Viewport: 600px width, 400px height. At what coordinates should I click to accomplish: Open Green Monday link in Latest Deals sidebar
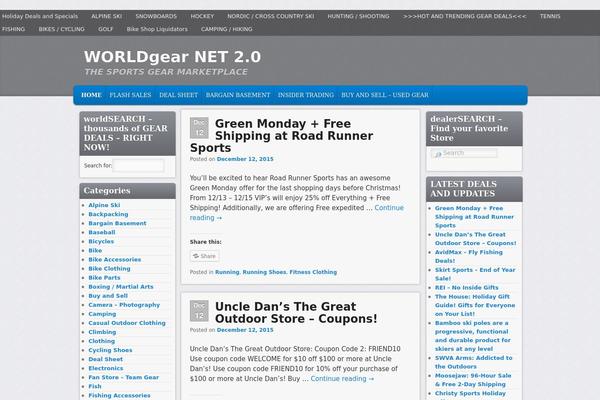[474, 217]
